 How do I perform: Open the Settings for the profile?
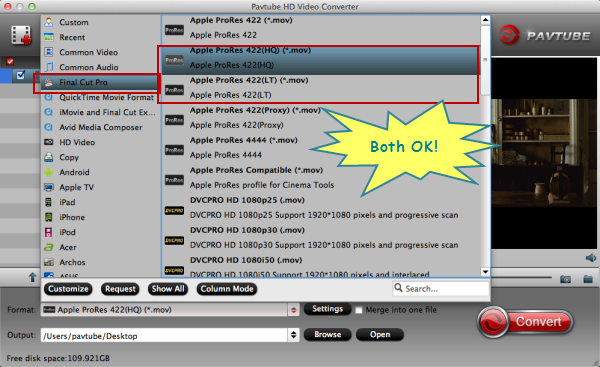pos(328,309)
